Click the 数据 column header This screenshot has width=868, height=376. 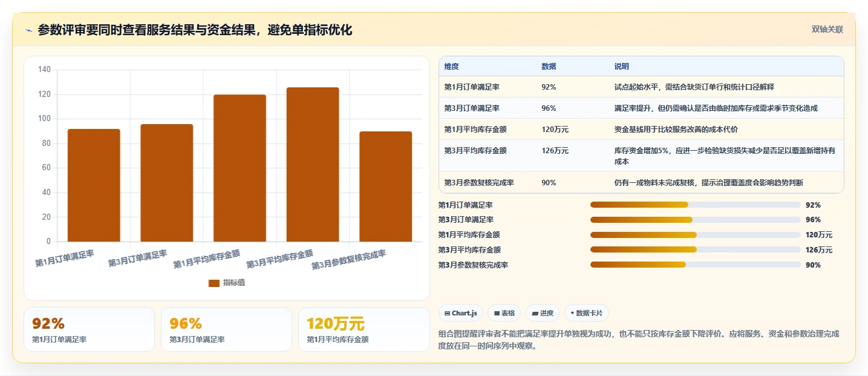(549, 67)
